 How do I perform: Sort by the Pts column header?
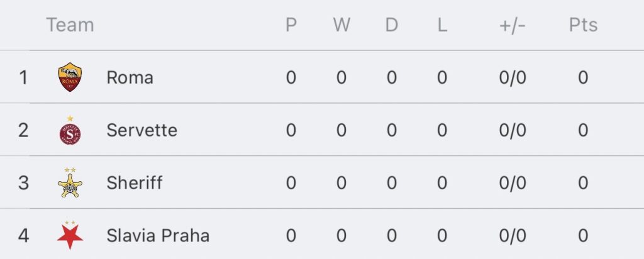[x=583, y=25]
